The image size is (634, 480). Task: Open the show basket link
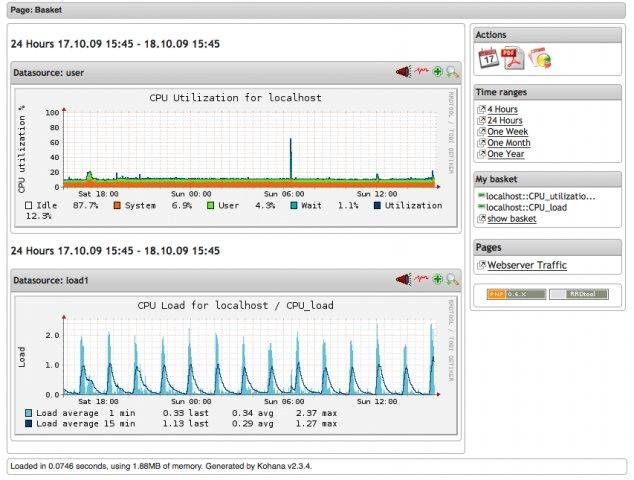[x=511, y=218]
